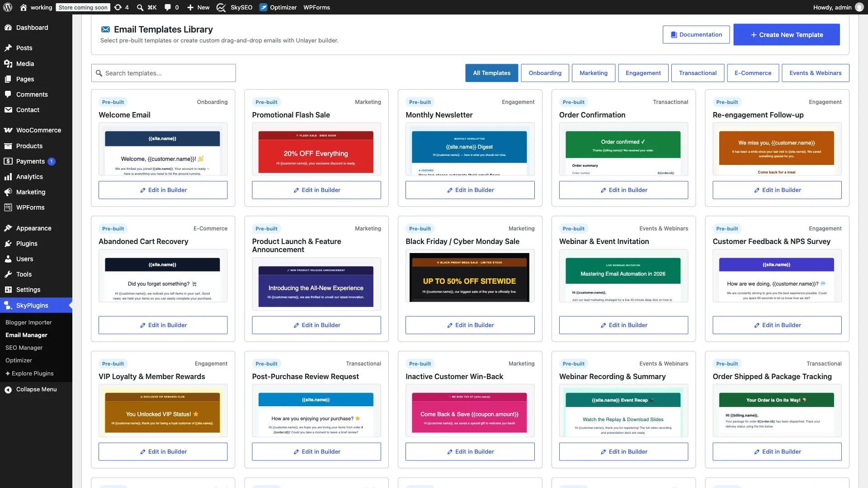Click the Tools wrench icon
The width and height of the screenshot is (868, 488).
click(8, 274)
